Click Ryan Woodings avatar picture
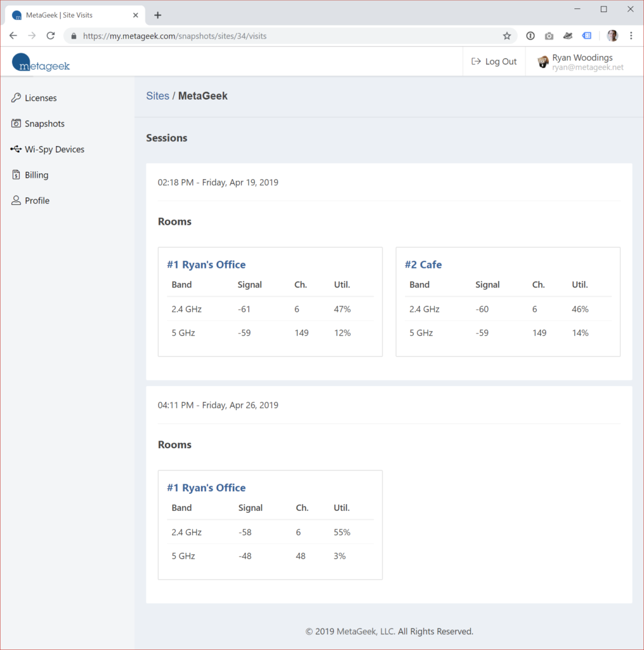 point(543,62)
